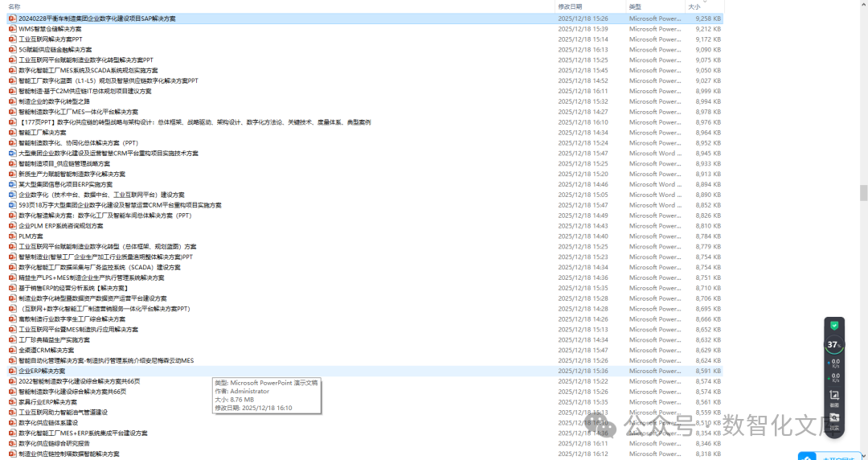This screenshot has height=460, width=868.
Task: Click the 8,591 KB size cell
Action: [708, 371]
